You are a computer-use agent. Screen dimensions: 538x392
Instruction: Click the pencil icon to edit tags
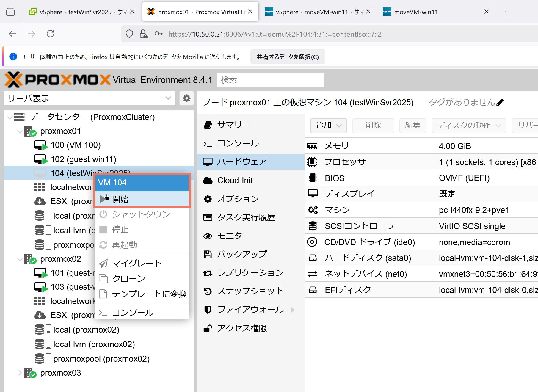(500, 103)
